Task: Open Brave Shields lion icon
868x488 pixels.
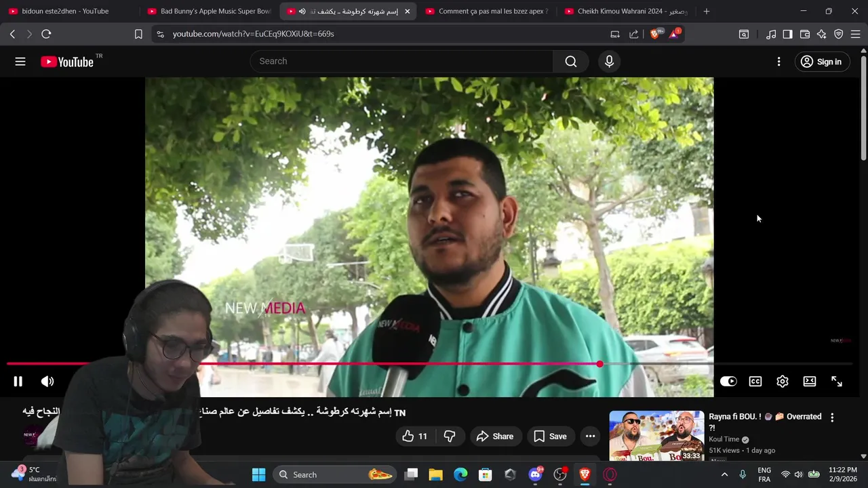Action: [655, 34]
